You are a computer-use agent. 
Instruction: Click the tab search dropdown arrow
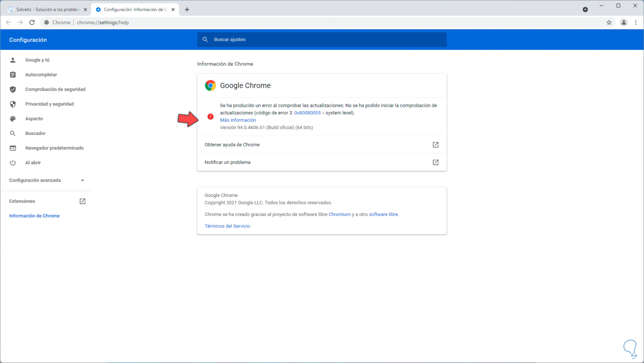[585, 9]
